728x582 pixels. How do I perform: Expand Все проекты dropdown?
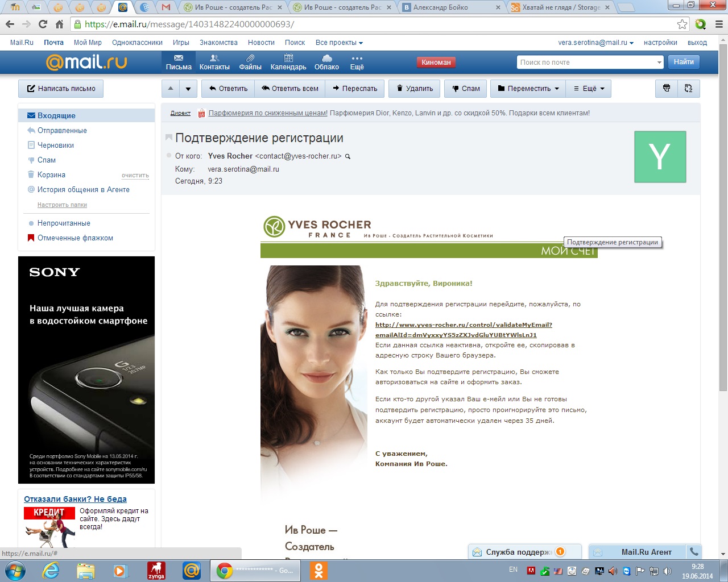tap(339, 43)
